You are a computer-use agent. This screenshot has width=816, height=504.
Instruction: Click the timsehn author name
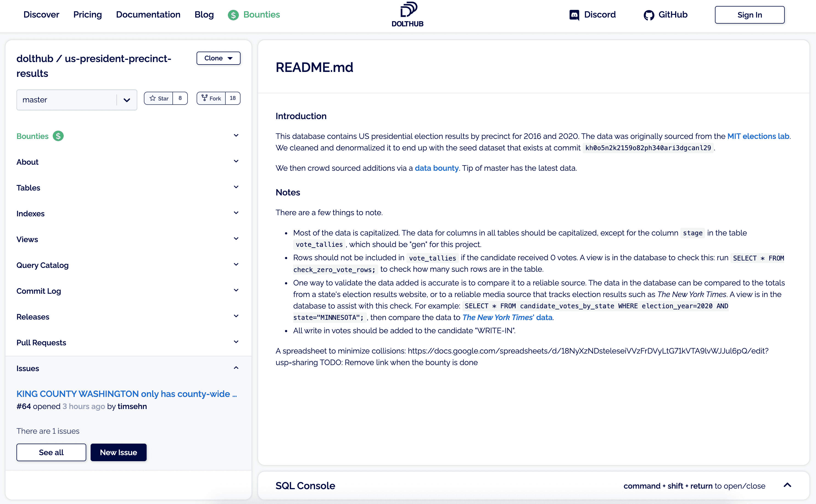pyautogui.click(x=132, y=406)
